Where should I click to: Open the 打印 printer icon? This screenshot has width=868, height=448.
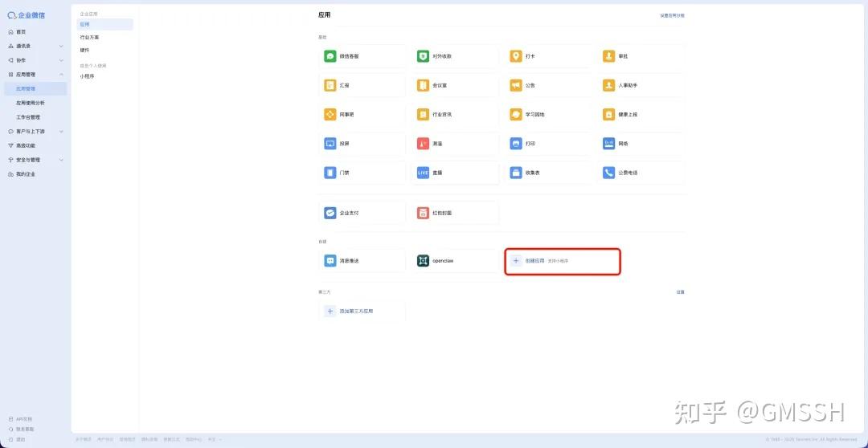[x=516, y=143]
